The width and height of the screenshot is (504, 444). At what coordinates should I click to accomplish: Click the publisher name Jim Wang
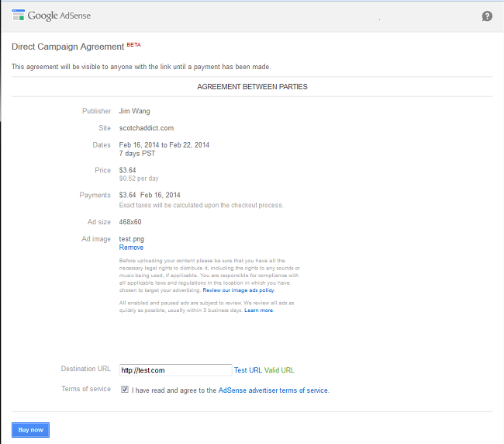(x=134, y=111)
